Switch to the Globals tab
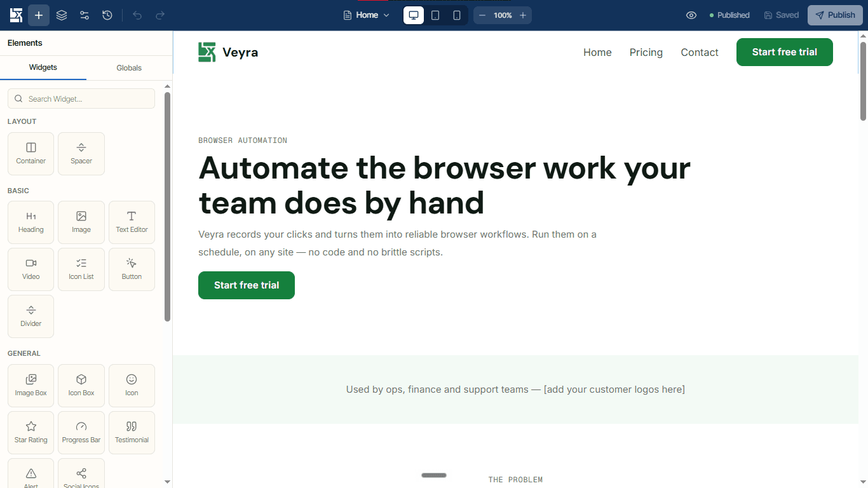 pos(129,68)
